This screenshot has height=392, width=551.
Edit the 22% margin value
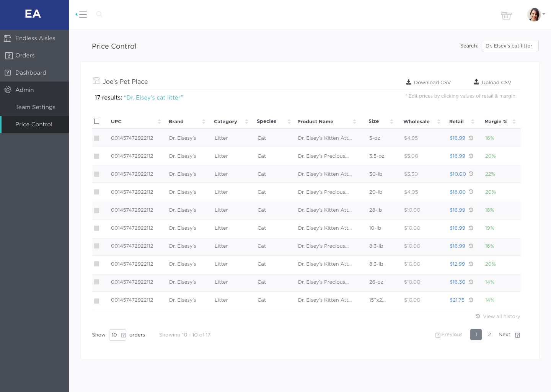490,174
